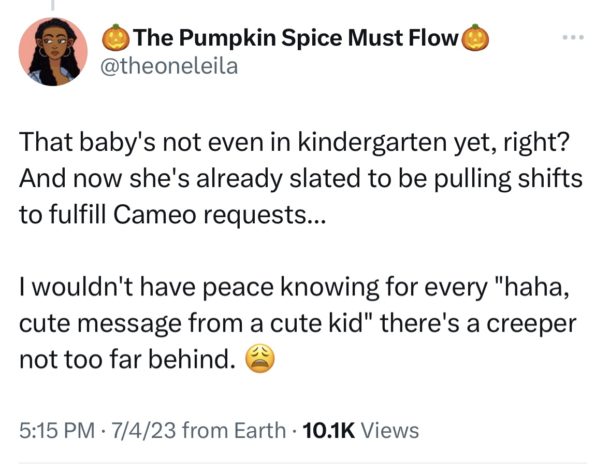Click the line starting 'I wouldn't have peace'
The height and width of the screenshot is (468, 595).
pyautogui.click(x=294, y=287)
